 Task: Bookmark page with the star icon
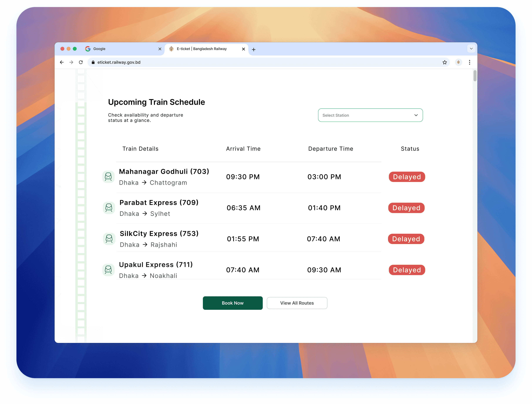445,62
